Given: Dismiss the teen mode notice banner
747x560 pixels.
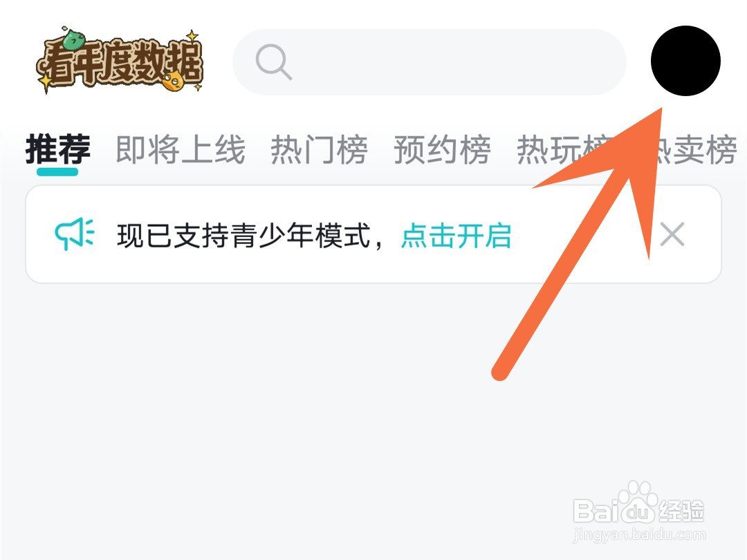Looking at the screenshot, I should point(672,234).
